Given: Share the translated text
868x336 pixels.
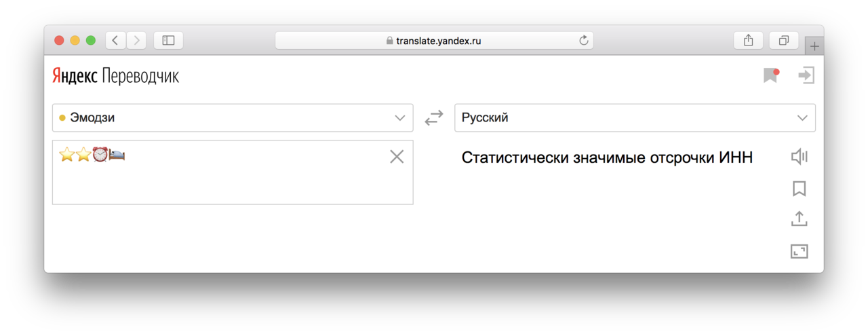Looking at the screenshot, I should coord(800,219).
